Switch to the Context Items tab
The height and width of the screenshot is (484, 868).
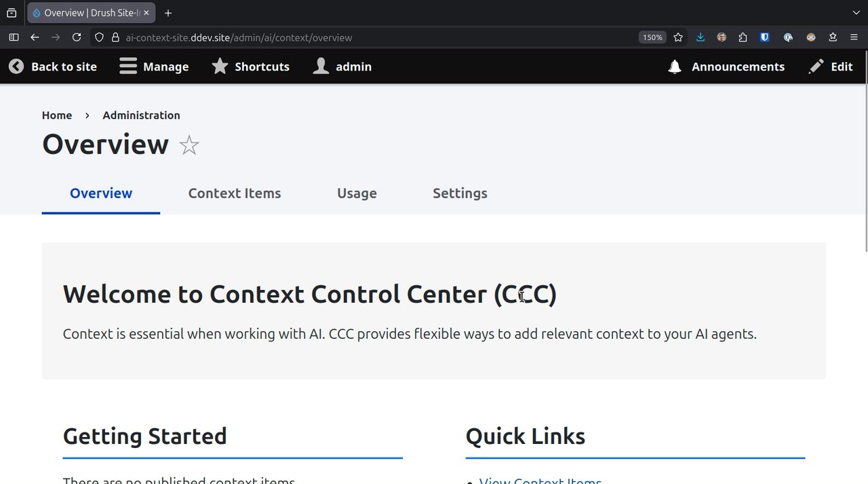235,193
